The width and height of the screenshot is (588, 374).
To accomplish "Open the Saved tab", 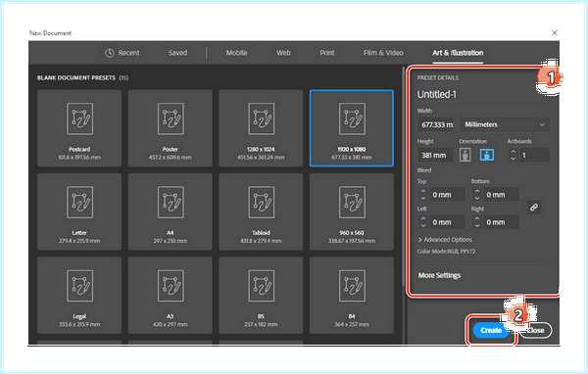I will click(x=177, y=53).
